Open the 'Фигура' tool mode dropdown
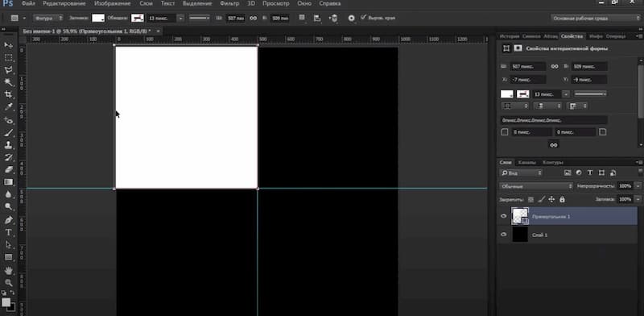 coord(48,18)
